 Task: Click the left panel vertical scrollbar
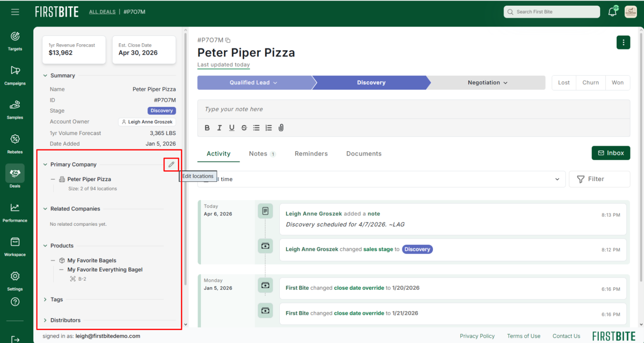click(185, 159)
